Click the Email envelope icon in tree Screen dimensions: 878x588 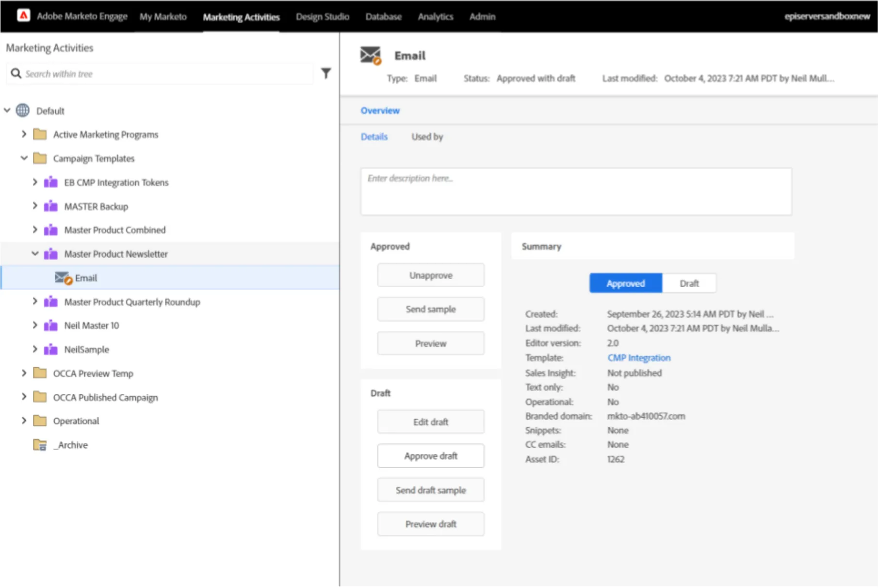tap(63, 278)
